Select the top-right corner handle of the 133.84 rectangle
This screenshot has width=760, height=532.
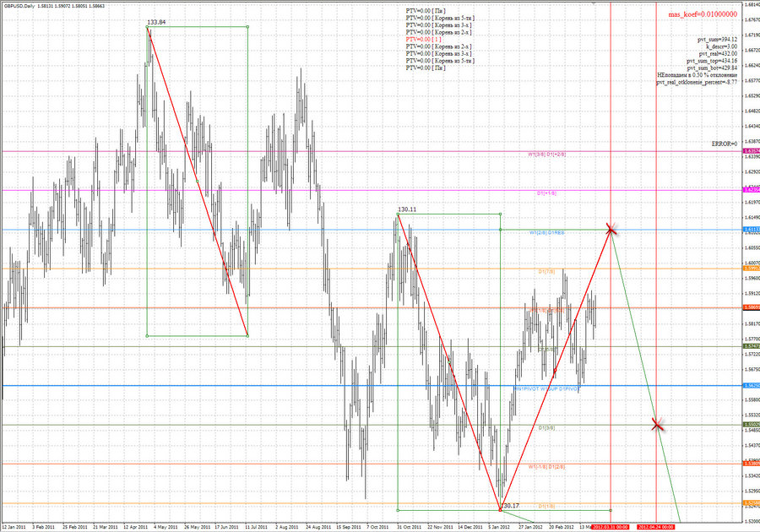247,27
